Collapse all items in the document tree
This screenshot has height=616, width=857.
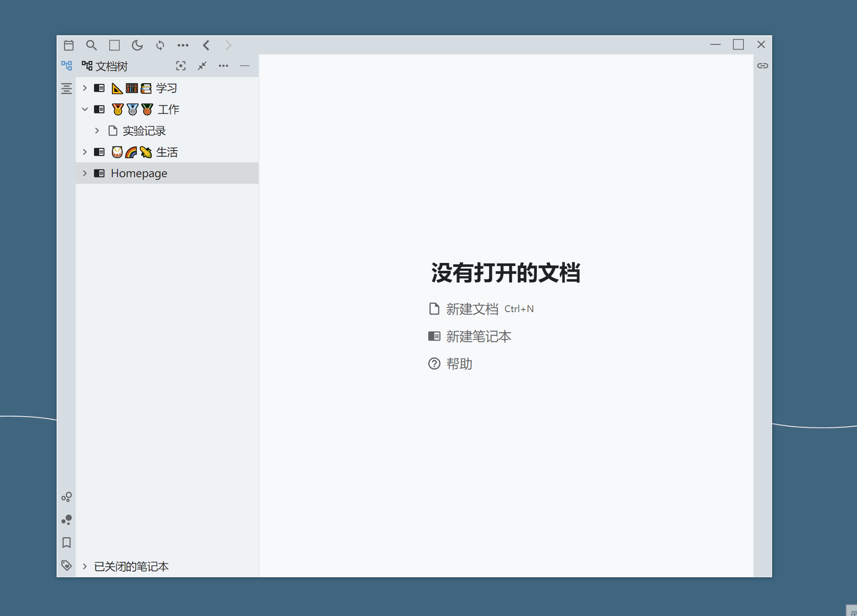pyautogui.click(x=202, y=65)
